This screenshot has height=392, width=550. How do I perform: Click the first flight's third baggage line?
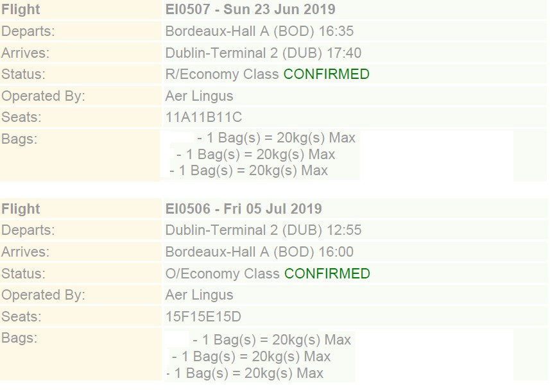click(249, 171)
